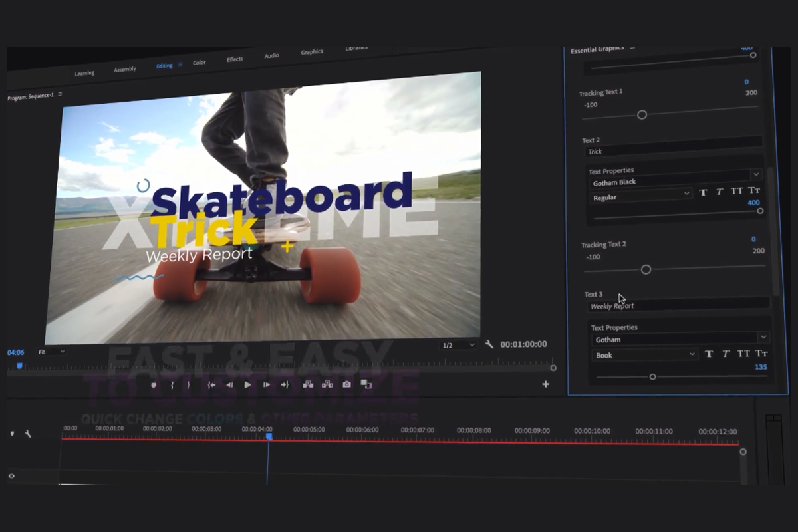Open the Program: Sequence-1 panel menu
Viewport: 798px width, 532px height.
coord(60,94)
